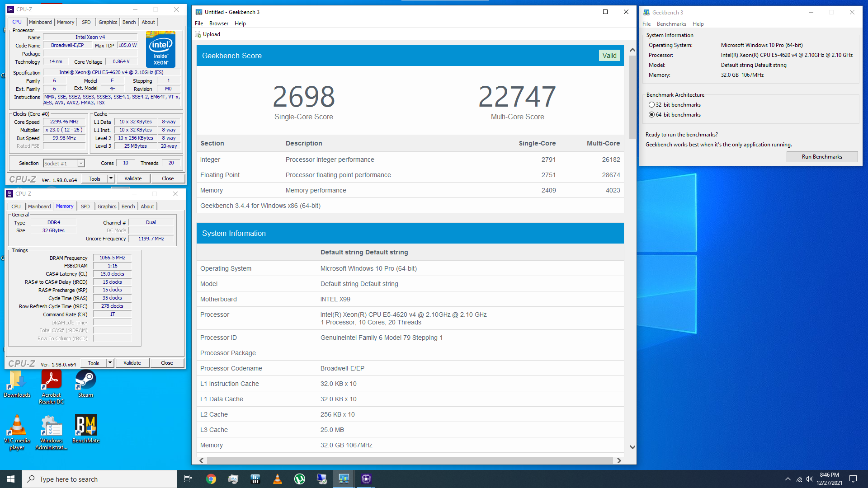Open the Steam desktop shortcut
Viewport: 868px width, 488px height.
click(x=85, y=384)
